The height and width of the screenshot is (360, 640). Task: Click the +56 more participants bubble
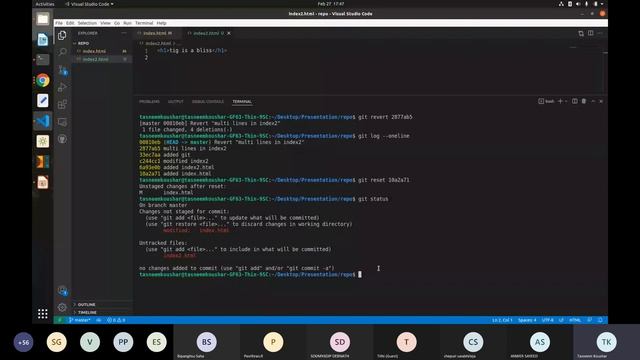point(24,342)
